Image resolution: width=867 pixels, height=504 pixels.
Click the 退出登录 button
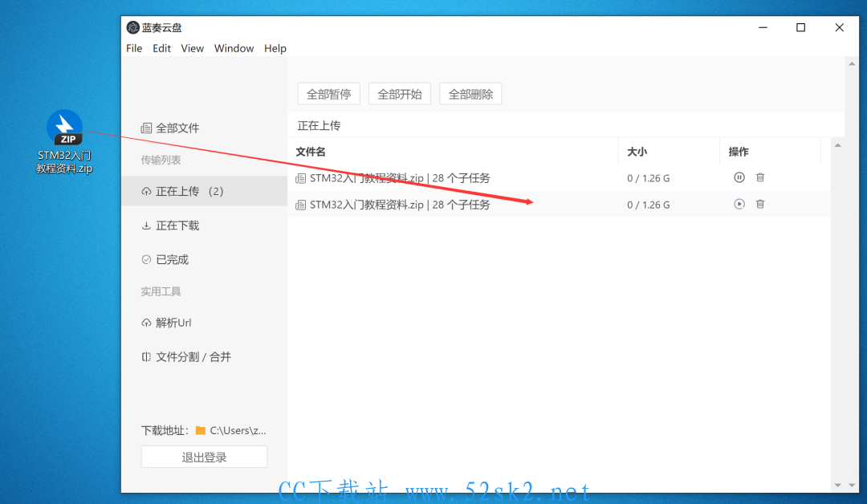204,457
